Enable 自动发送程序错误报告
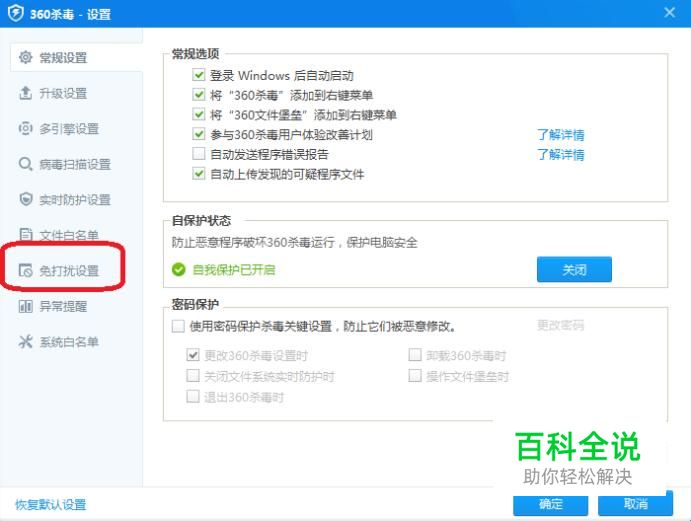This screenshot has height=521, width=691. click(199, 153)
